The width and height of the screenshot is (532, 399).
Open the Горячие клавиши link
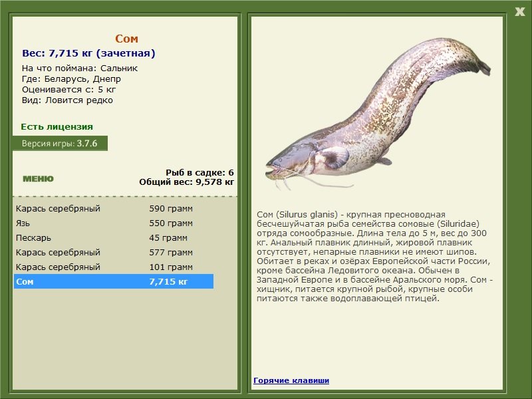[291, 380]
